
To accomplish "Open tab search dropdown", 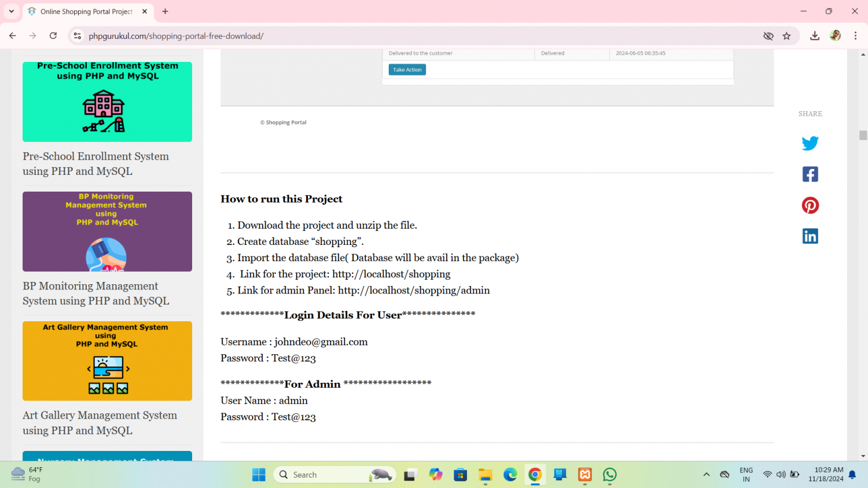I will pos(12,12).
